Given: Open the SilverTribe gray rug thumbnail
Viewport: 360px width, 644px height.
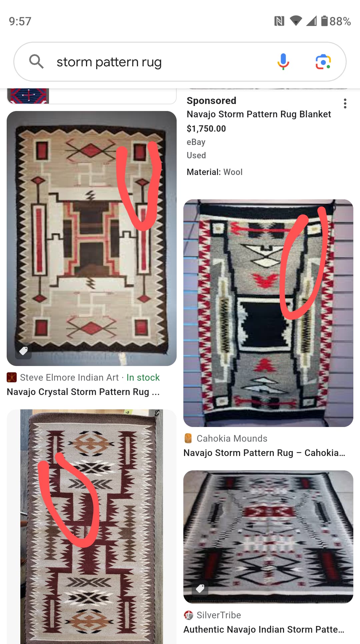Looking at the screenshot, I should (x=268, y=537).
